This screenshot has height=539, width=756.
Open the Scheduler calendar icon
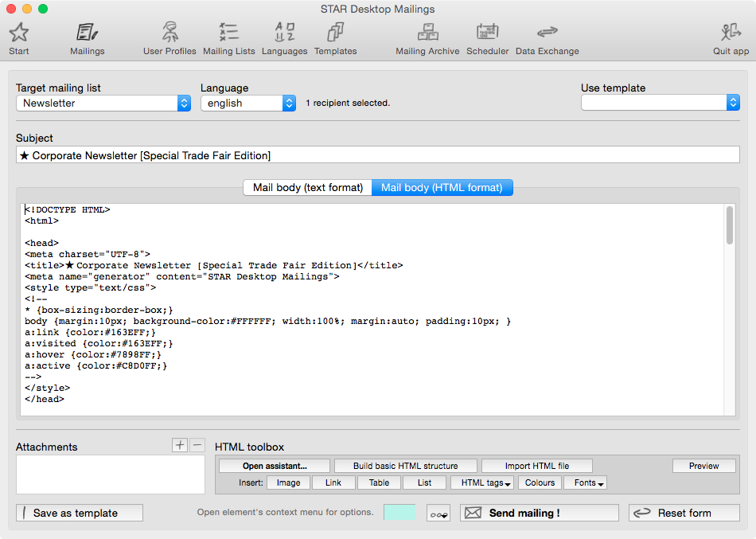click(488, 33)
